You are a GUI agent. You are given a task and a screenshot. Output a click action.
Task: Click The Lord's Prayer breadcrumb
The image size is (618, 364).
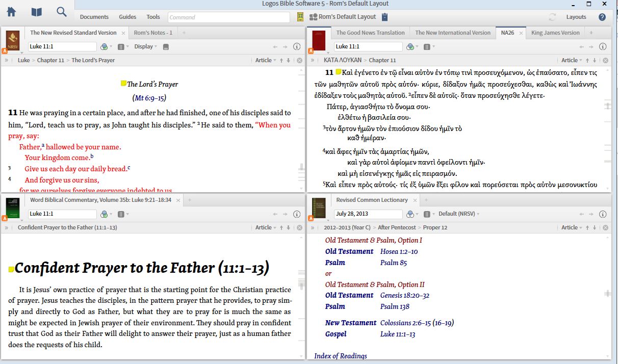tap(93, 60)
